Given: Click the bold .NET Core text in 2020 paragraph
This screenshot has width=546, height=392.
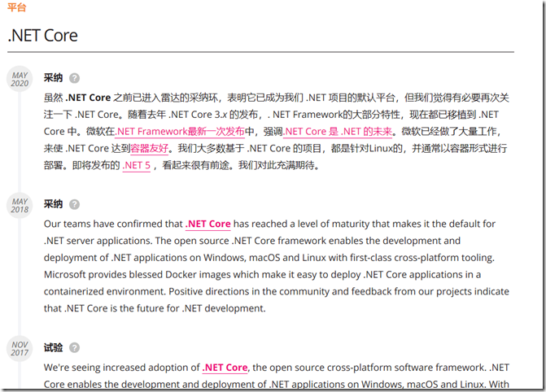Looking at the screenshot, I should pos(88,98).
